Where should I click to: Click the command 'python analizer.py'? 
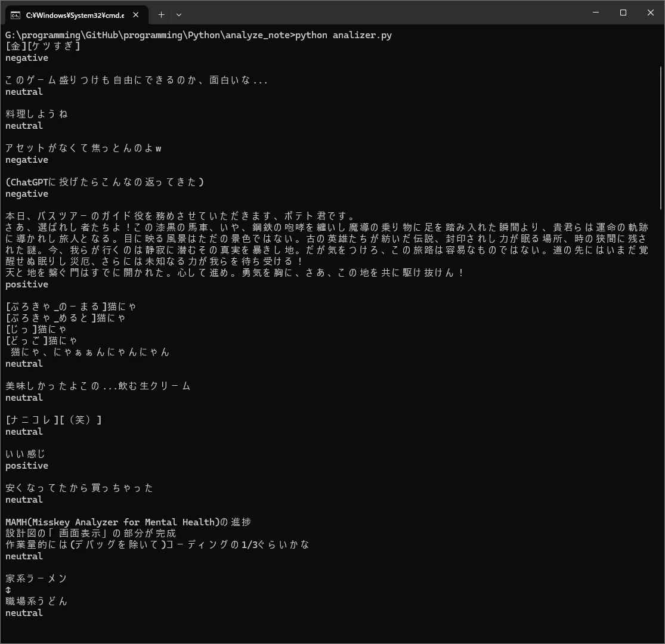344,35
